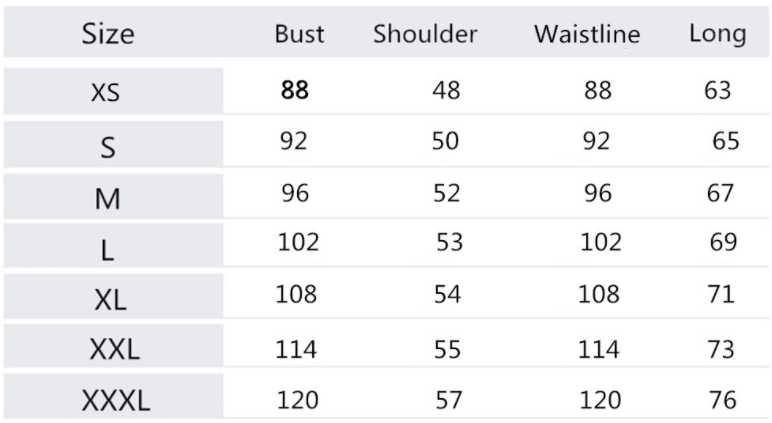Image resolution: width=772 pixels, height=423 pixels.
Task: Click Waistline value 102 in L row
Action: pyautogui.click(x=600, y=242)
